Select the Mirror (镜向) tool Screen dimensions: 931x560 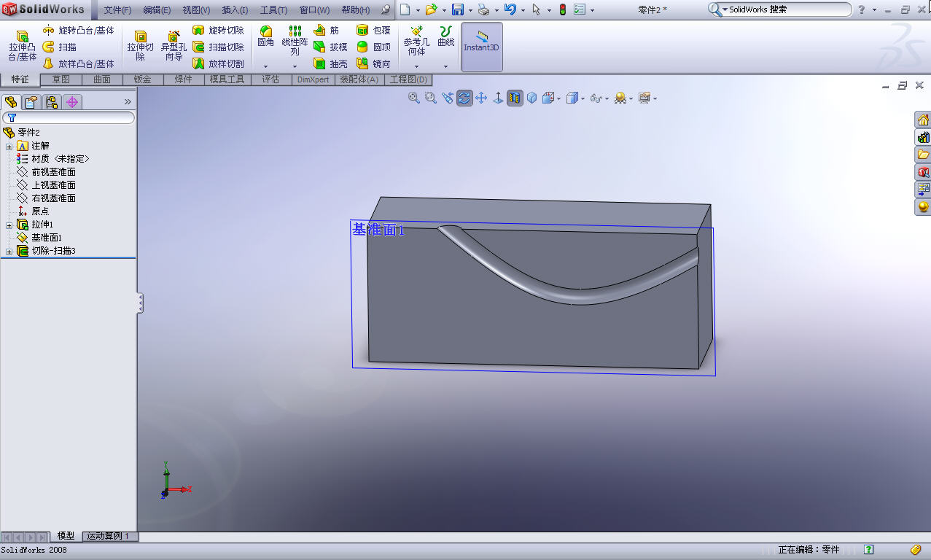[373, 64]
